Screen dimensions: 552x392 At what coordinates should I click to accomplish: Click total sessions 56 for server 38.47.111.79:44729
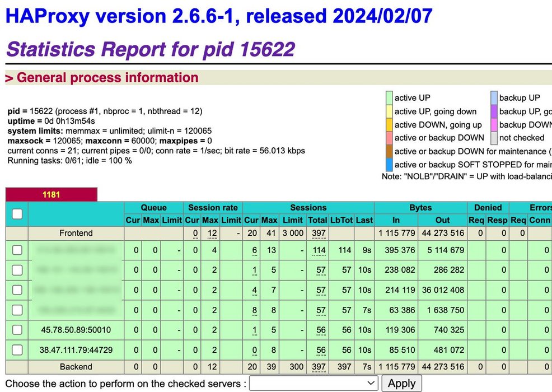point(320,350)
